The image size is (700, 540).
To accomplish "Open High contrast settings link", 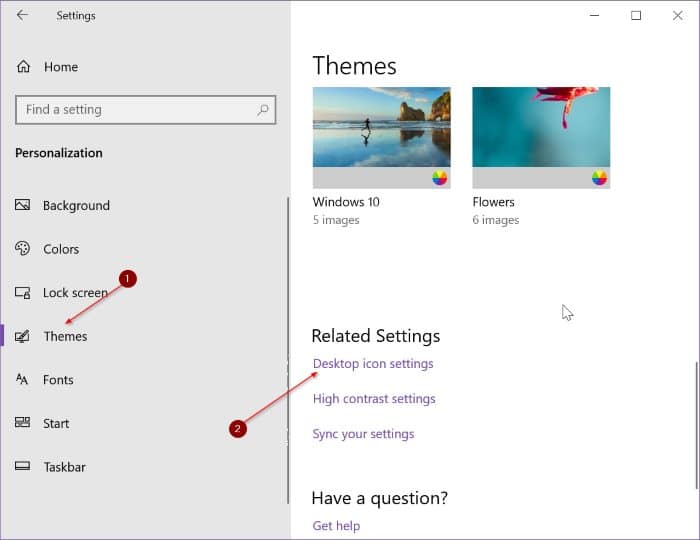I will click(x=374, y=399).
